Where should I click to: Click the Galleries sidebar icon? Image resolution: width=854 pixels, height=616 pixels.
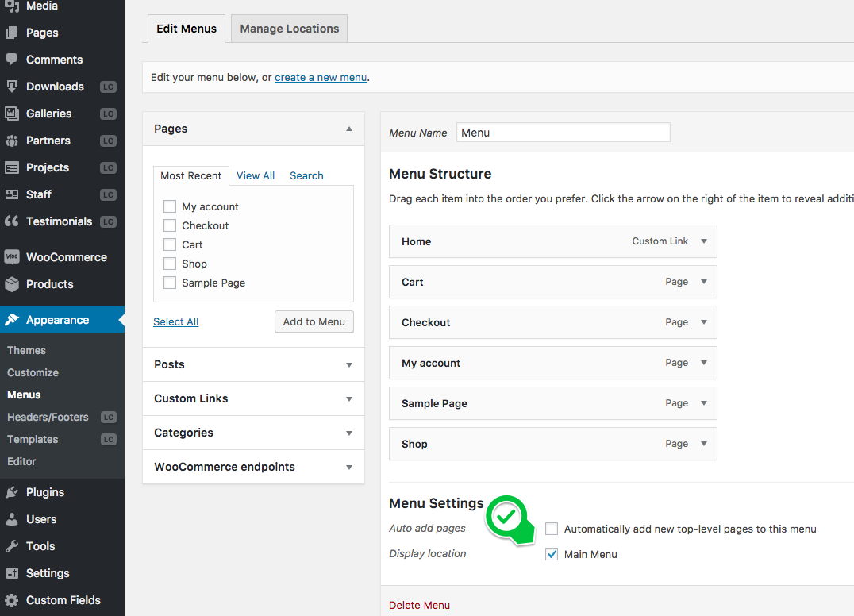click(x=12, y=114)
